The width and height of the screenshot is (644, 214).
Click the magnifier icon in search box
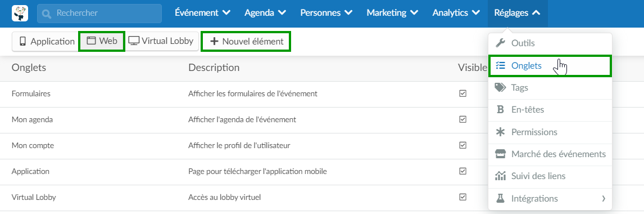click(x=47, y=14)
